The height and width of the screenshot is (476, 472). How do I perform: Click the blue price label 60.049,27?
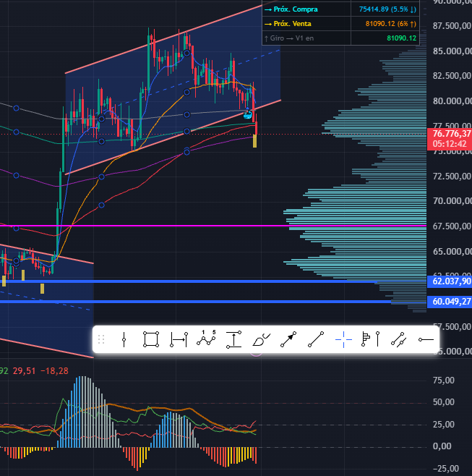[x=451, y=302]
